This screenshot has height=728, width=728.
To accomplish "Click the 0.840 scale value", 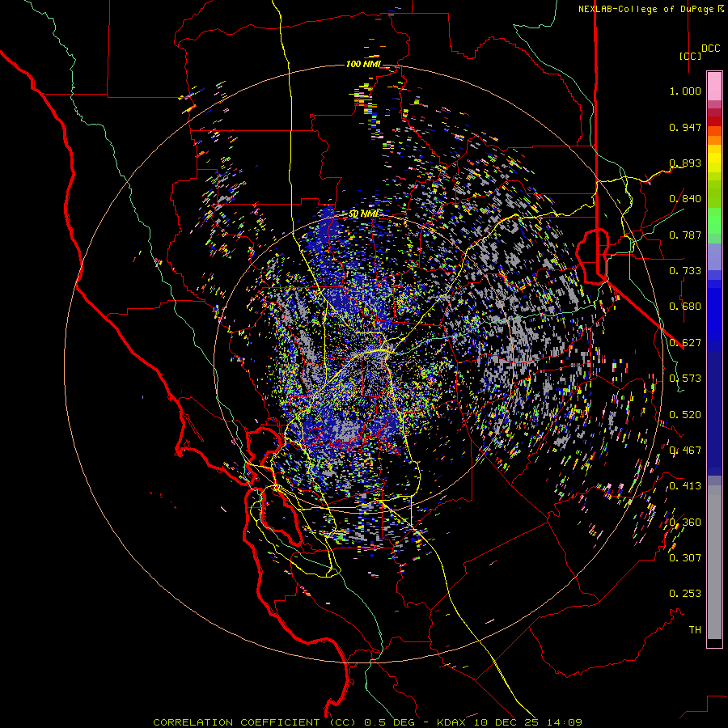I will coord(685,199).
